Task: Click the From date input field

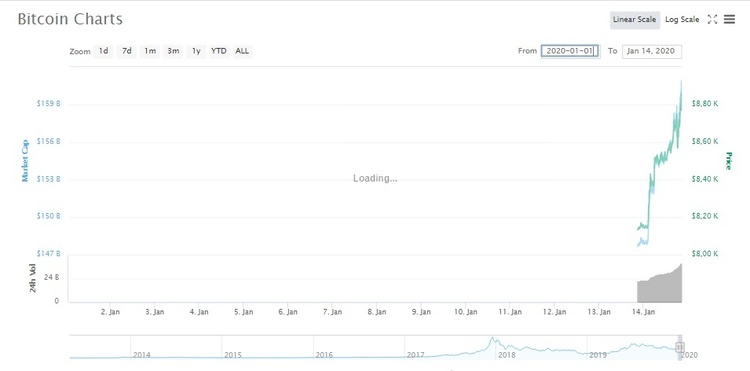Action: coord(570,51)
